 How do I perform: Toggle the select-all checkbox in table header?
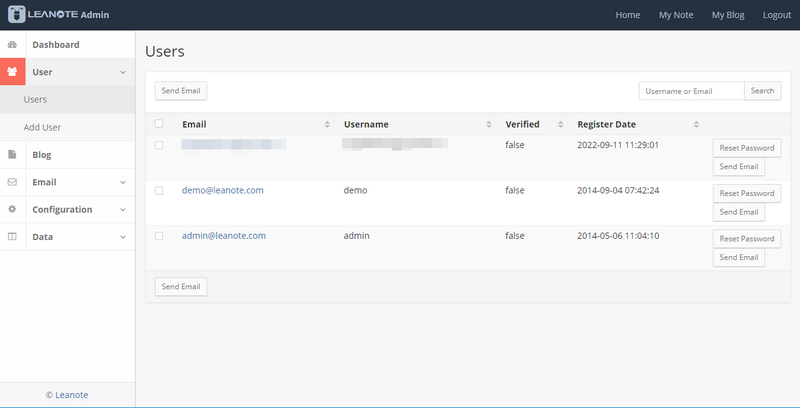(159, 123)
